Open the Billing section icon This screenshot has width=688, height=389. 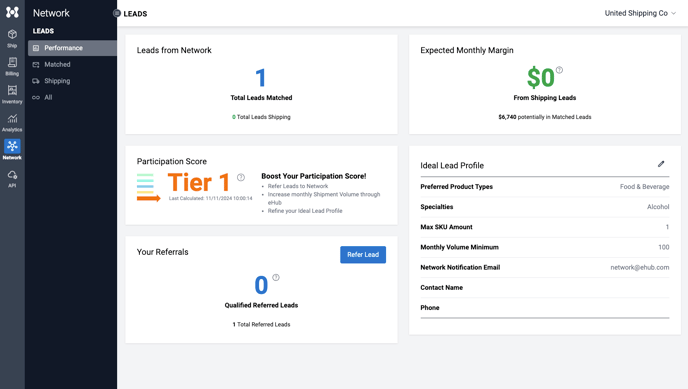point(12,67)
